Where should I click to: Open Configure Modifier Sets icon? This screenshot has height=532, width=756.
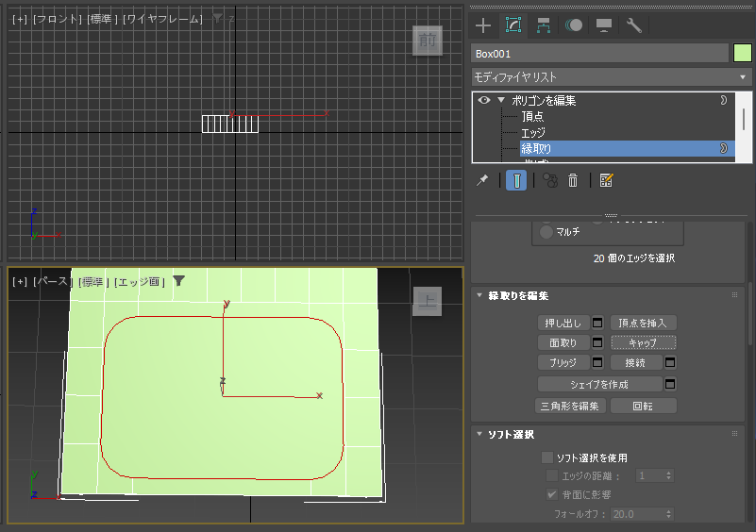pos(606,181)
